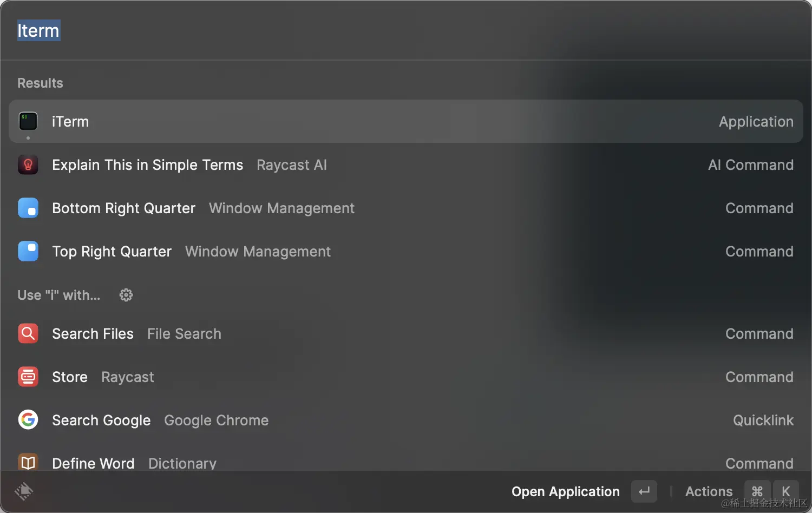Click the Results section header
Viewport: 812px width, 513px height.
(x=40, y=83)
